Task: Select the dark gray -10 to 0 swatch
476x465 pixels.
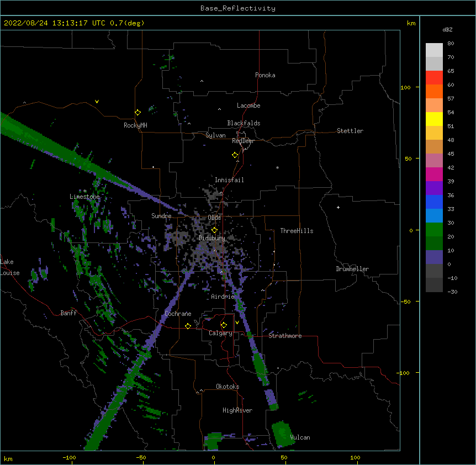Action: (x=434, y=271)
